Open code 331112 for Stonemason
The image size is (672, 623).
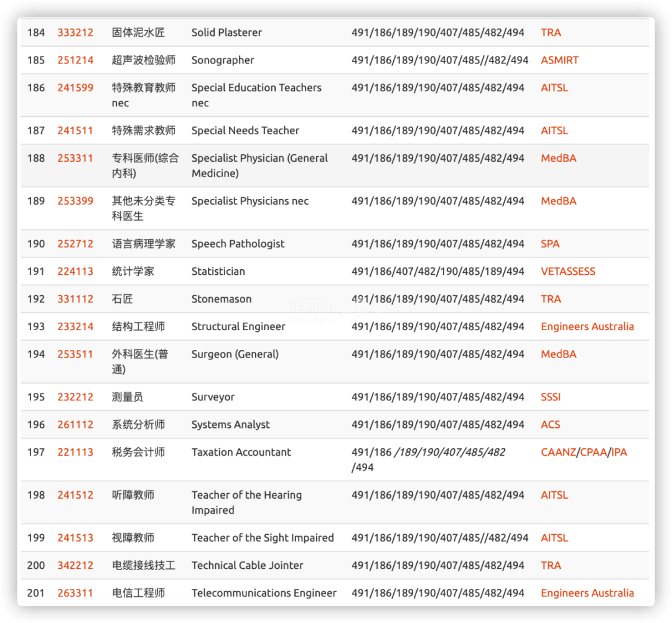pos(75,299)
